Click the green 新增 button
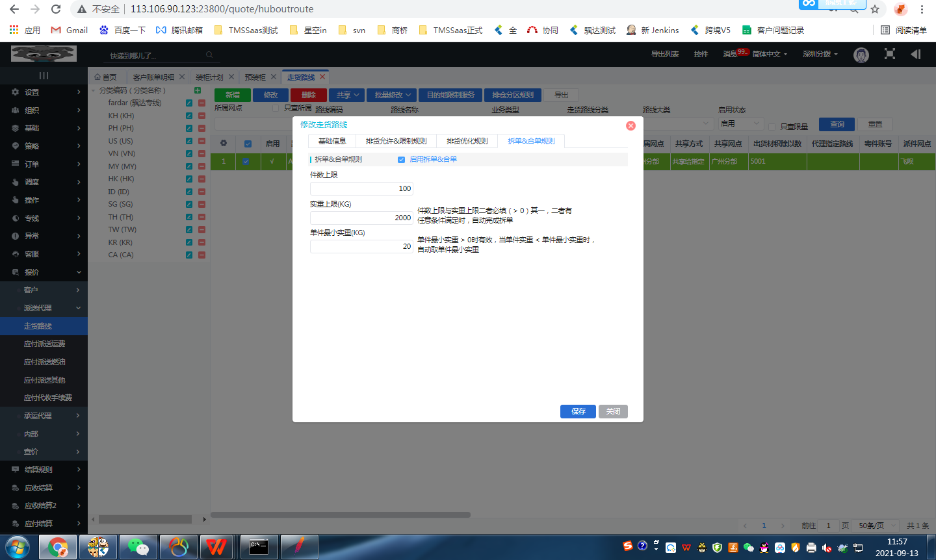Viewport: 936px width, 560px height. pos(233,95)
